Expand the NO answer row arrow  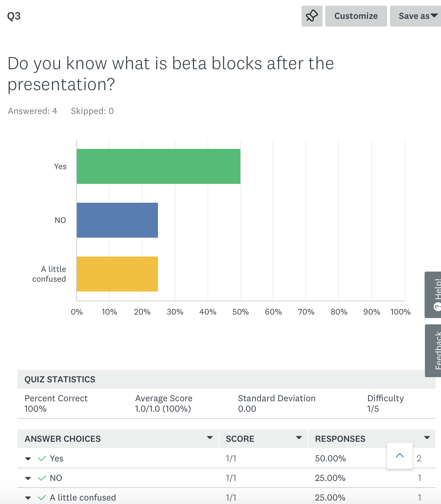(28, 478)
